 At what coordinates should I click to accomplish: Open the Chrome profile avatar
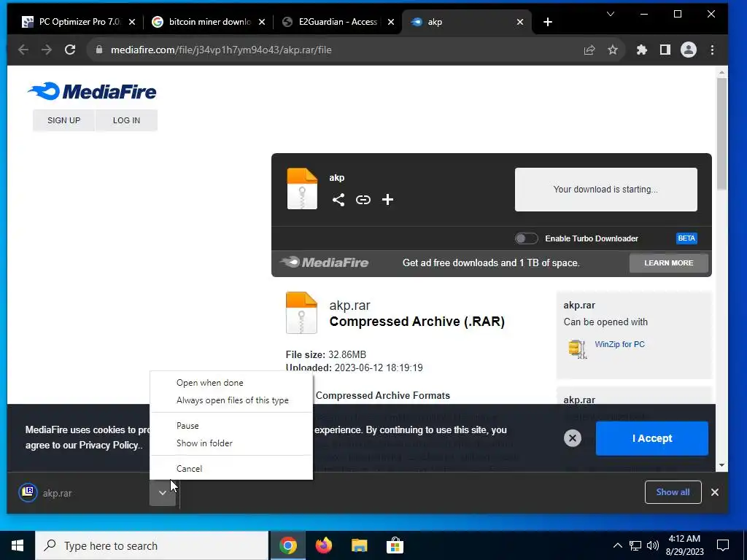click(x=689, y=50)
